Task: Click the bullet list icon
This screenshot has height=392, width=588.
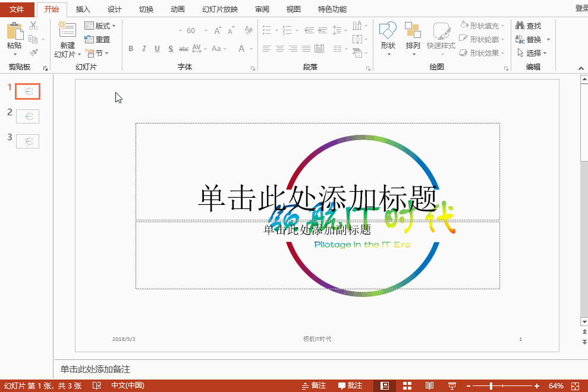Action: (266, 30)
